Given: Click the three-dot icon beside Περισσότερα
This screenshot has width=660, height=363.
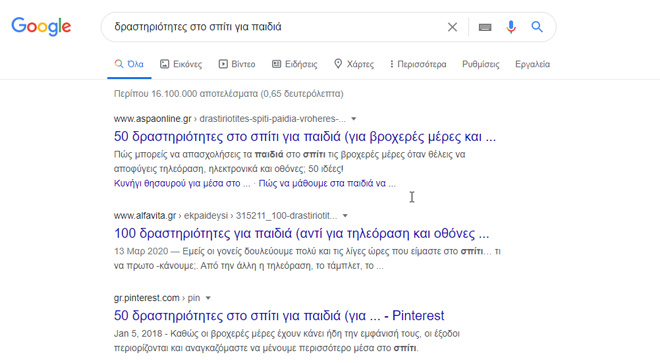Looking at the screenshot, I should [x=392, y=64].
